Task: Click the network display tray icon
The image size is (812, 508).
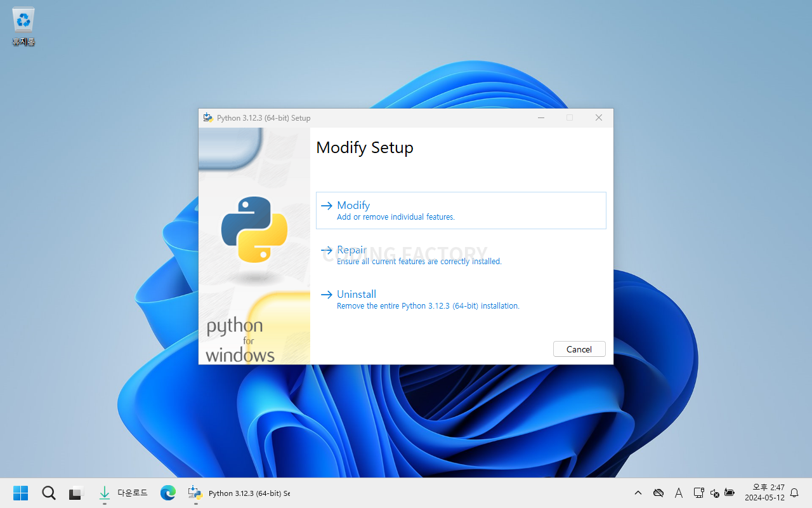Action: (x=698, y=493)
